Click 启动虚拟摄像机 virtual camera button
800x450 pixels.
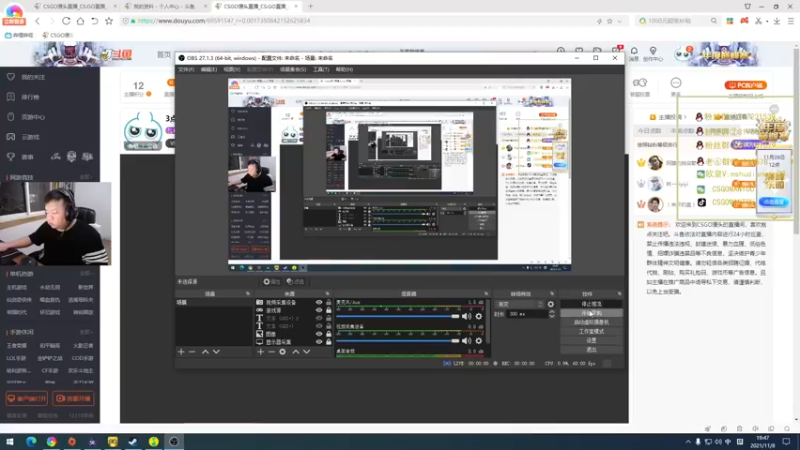click(591, 322)
